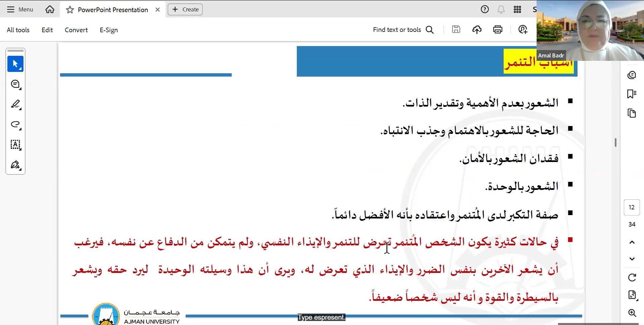Click the add comment tool
This screenshot has width=644, height=325.
coord(15,84)
